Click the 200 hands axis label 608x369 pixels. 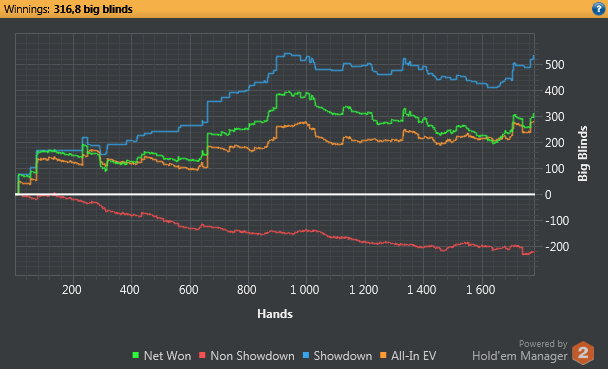pyautogui.click(x=72, y=290)
